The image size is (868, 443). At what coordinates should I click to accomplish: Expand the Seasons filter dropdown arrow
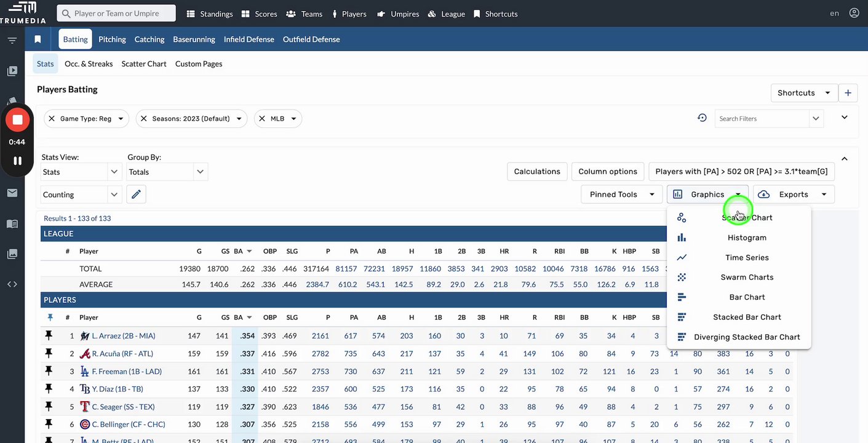coord(239,119)
